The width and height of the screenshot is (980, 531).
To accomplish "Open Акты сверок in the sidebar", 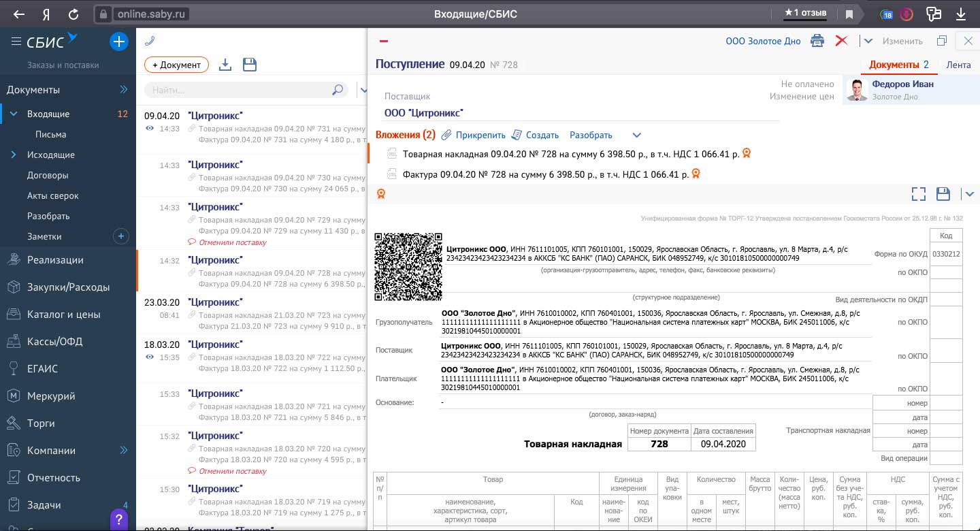I will coord(53,195).
